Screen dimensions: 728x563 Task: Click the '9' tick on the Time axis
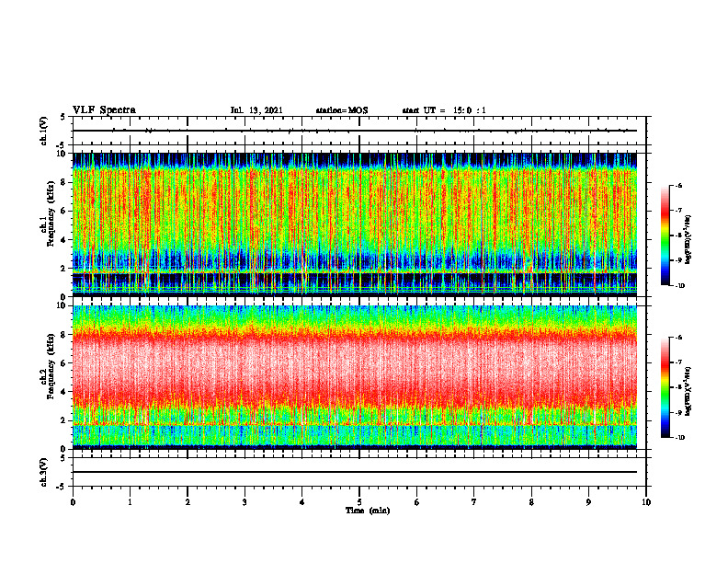pos(588,502)
